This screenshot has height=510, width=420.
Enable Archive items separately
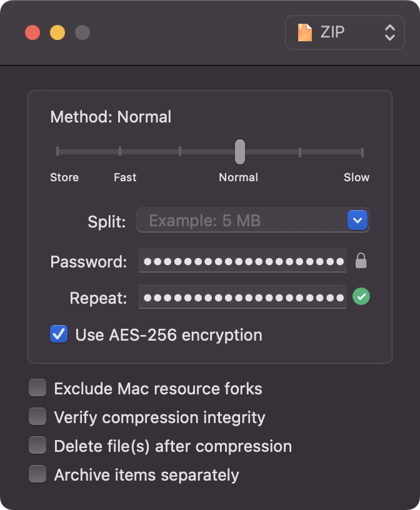[37, 474]
